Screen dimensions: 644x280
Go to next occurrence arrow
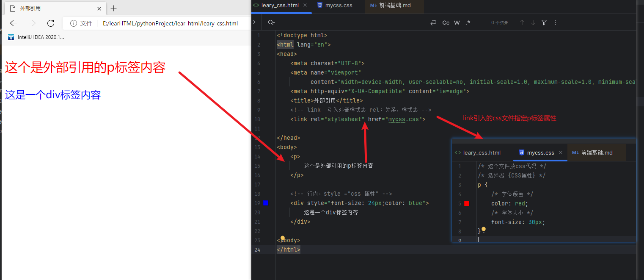pos(533,22)
